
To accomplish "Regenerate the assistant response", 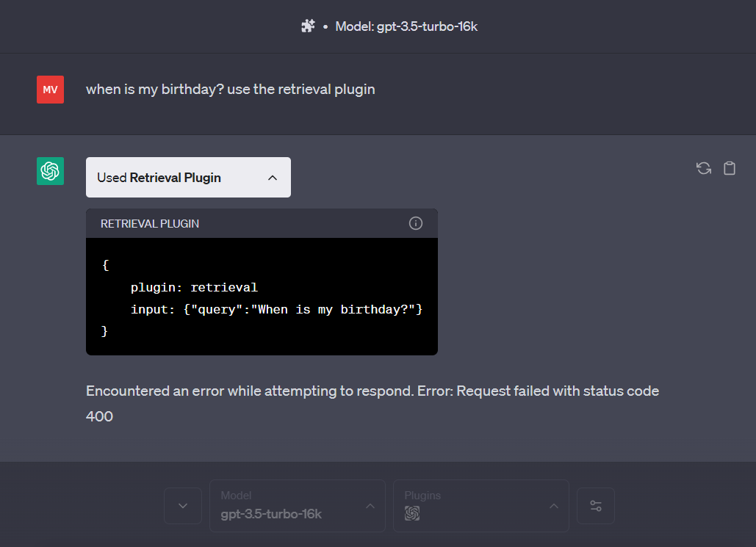I will 703,168.
